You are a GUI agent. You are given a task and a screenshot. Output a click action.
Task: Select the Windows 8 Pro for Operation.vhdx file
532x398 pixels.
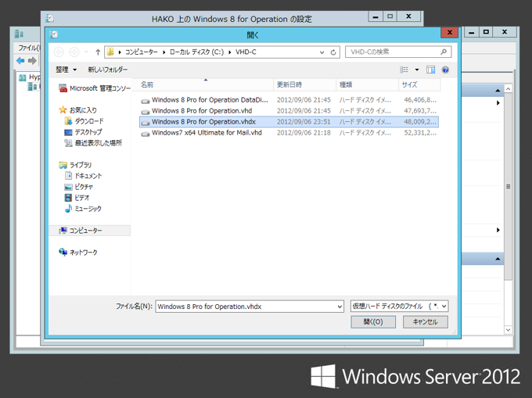click(x=289, y=122)
